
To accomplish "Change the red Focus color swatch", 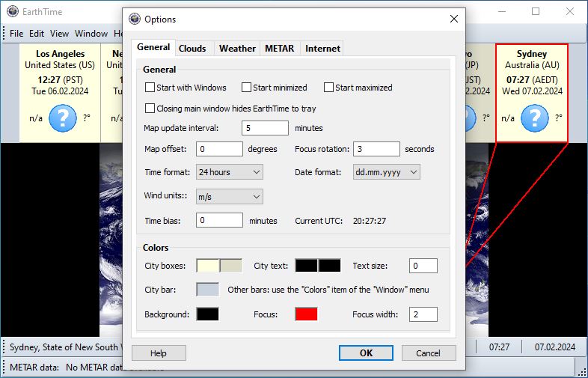I will point(307,314).
